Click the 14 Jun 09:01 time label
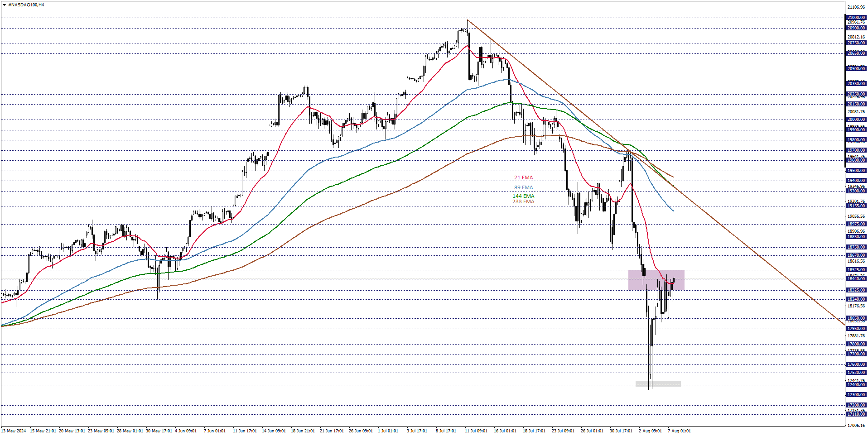Viewport: 868px width, 436px height. [274, 431]
